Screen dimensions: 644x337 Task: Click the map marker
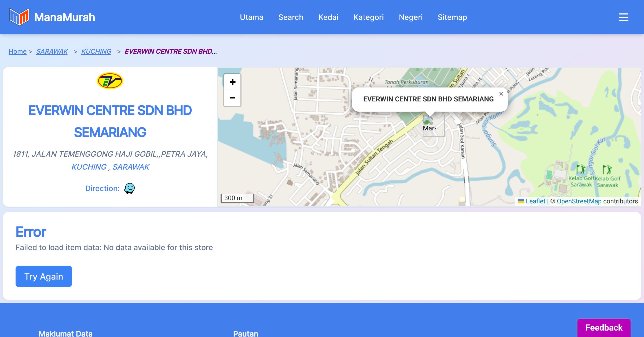click(x=433, y=125)
